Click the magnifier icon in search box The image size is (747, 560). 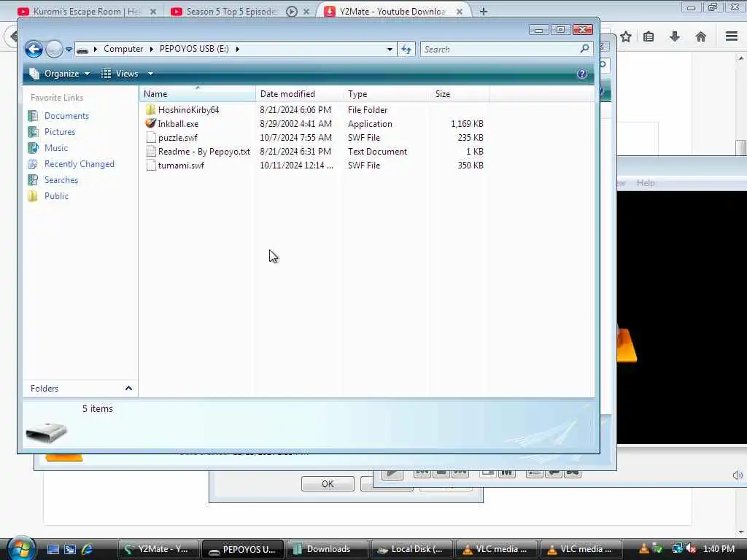(584, 49)
